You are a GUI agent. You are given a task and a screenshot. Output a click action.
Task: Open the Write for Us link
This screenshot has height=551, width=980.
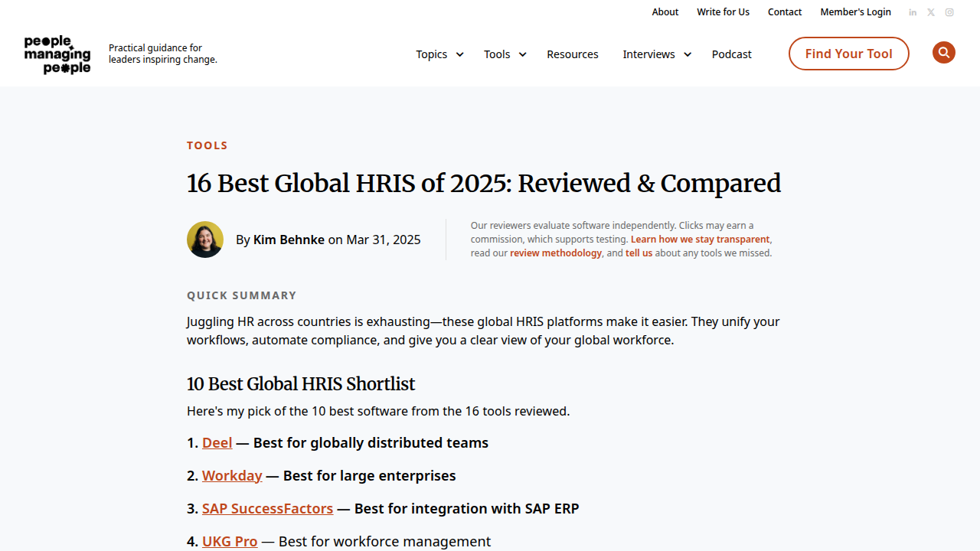click(x=724, y=12)
